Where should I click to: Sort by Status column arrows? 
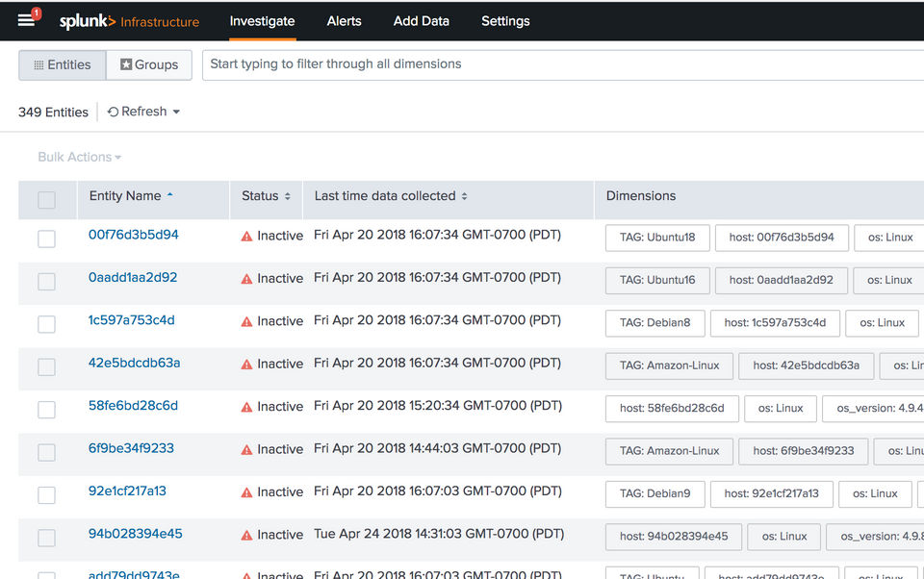pyautogui.click(x=288, y=196)
